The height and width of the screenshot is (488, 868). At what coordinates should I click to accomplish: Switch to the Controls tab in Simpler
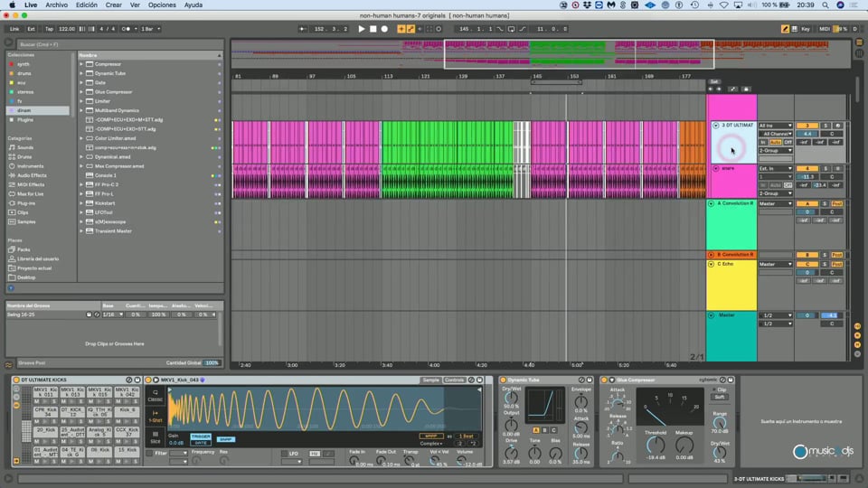point(455,380)
